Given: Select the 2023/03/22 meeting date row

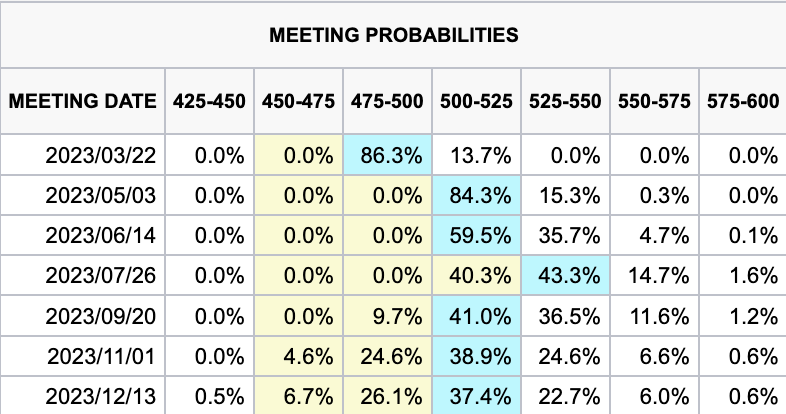Looking at the screenshot, I should pyautogui.click(x=101, y=155).
